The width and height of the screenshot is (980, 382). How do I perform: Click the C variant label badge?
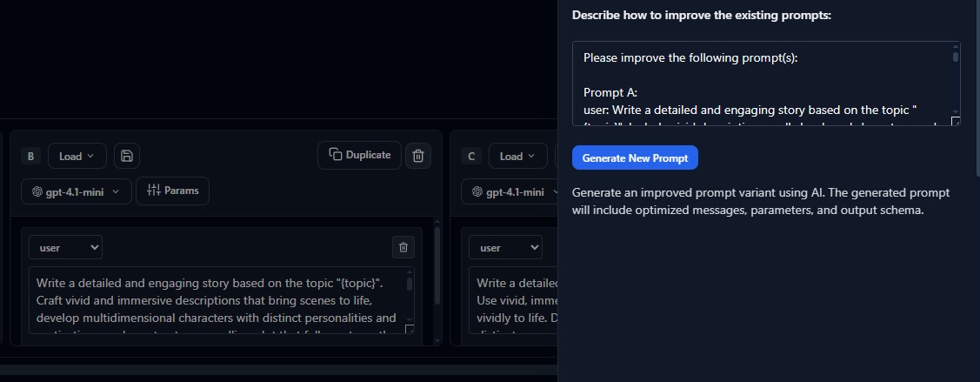[471, 157]
